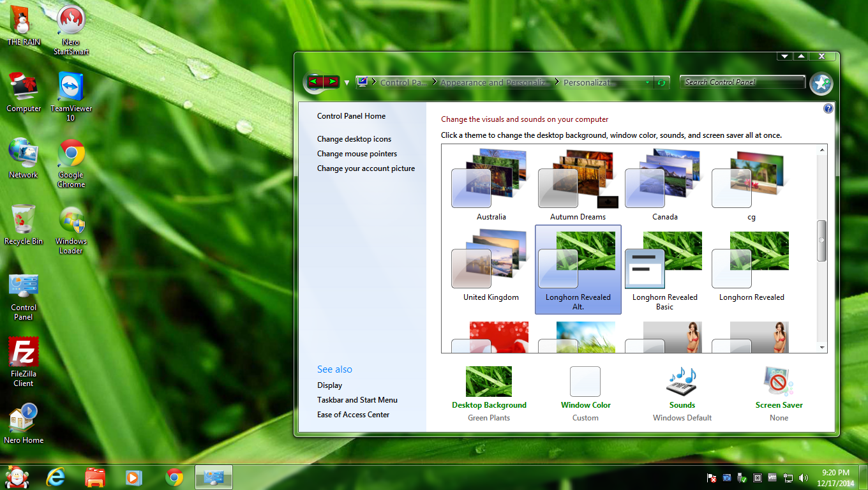The width and height of the screenshot is (868, 490).
Task: Open Change your account picture link
Action: (x=366, y=168)
